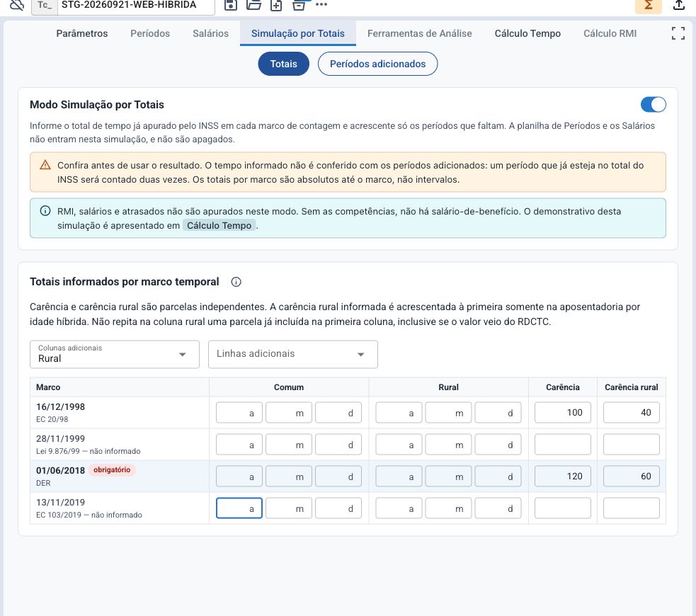Viewport: 696px width, 616px height.
Task: Click Comum days field in 01/06/2018 row
Action: [338, 477]
